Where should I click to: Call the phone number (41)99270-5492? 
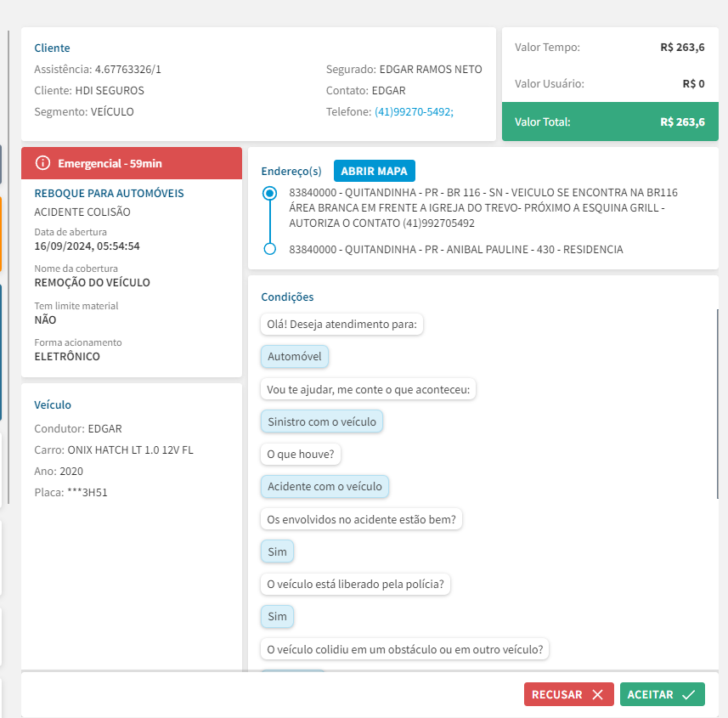point(414,112)
